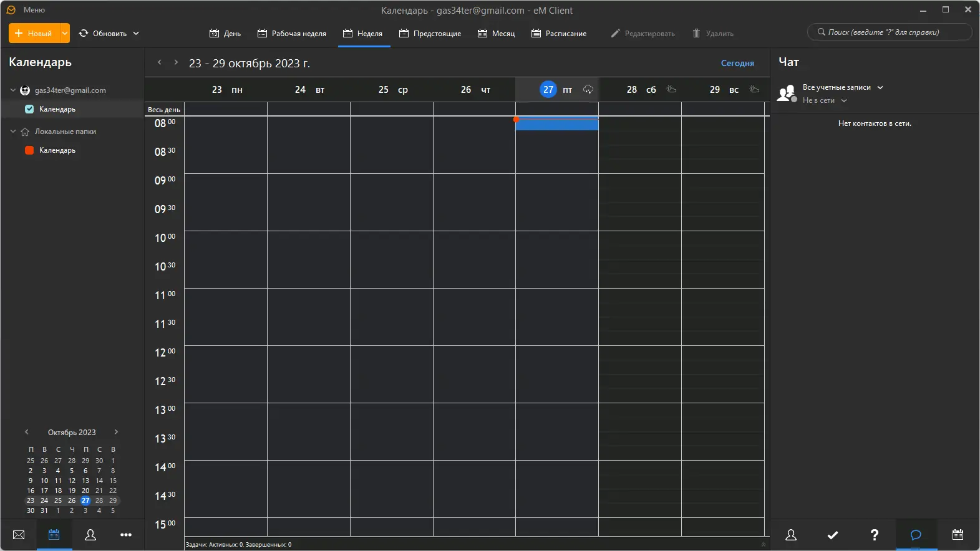The height and width of the screenshot is (551, 980).
Task: Switch to the Месяц view
Action: 497,34
